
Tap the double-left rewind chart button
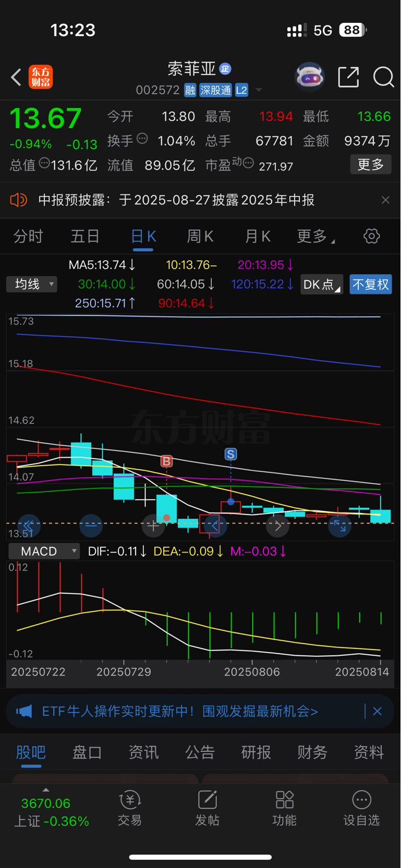29,526
